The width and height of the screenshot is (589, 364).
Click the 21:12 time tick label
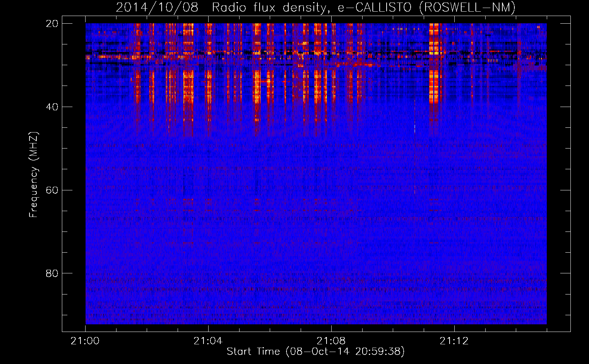click(x=454, y=341)
